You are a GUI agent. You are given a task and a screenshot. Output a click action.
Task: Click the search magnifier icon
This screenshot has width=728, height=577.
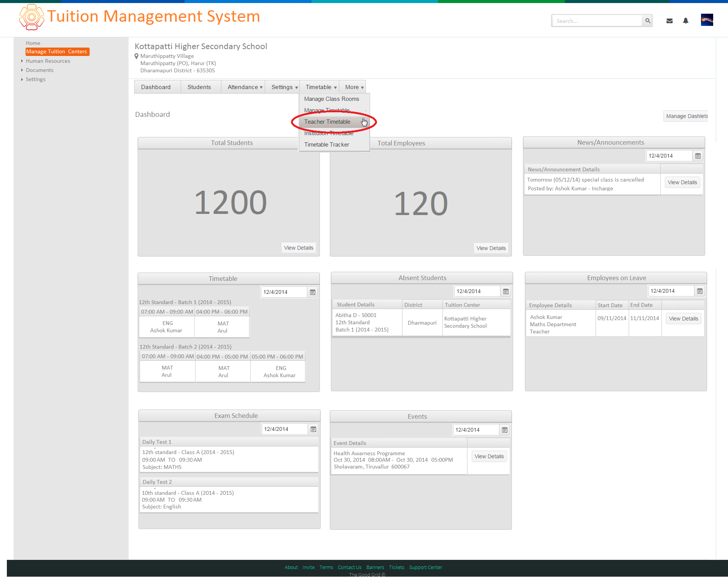(x=647, y=21)
